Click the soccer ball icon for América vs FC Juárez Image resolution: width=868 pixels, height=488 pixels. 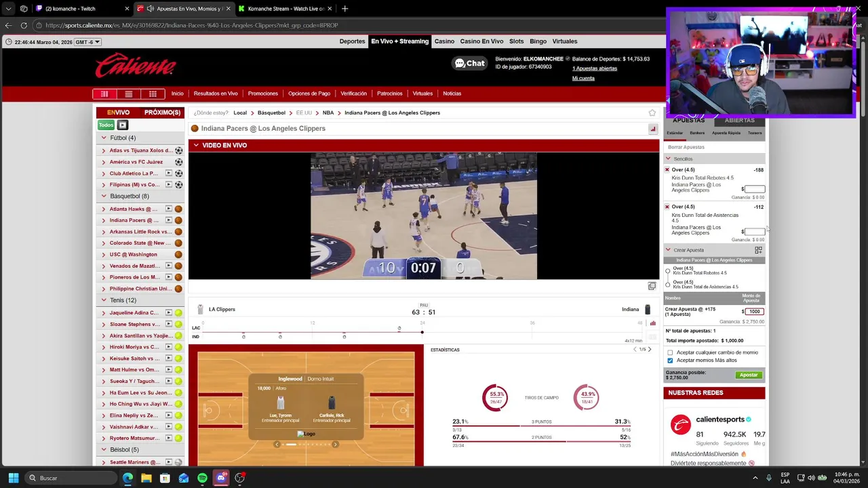click(179, 162)
